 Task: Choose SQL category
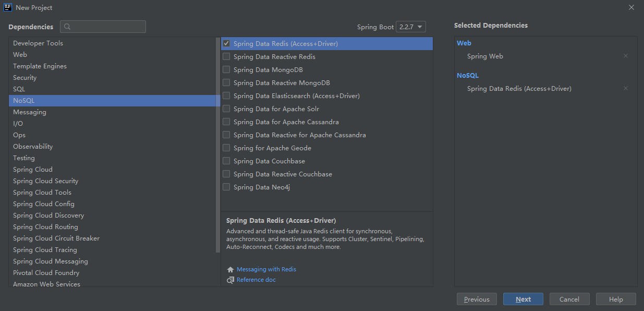(x=112, y=89)
